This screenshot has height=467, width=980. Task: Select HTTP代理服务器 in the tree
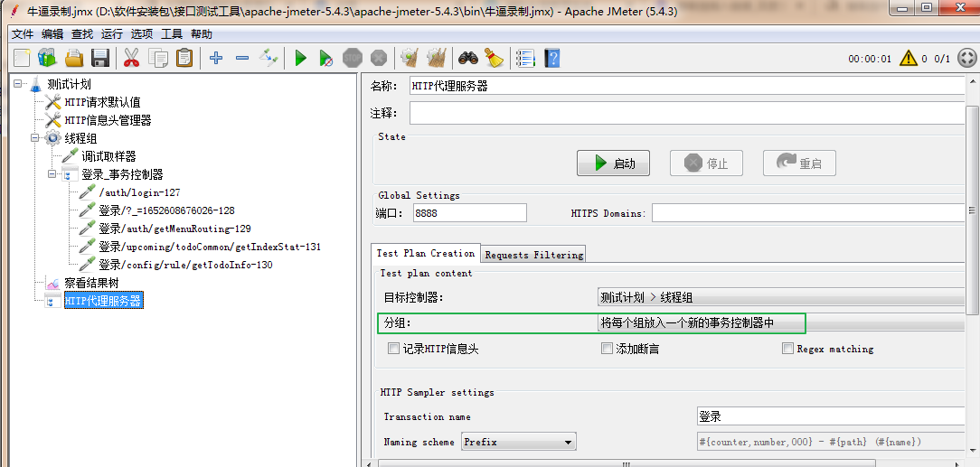point(103,301)
